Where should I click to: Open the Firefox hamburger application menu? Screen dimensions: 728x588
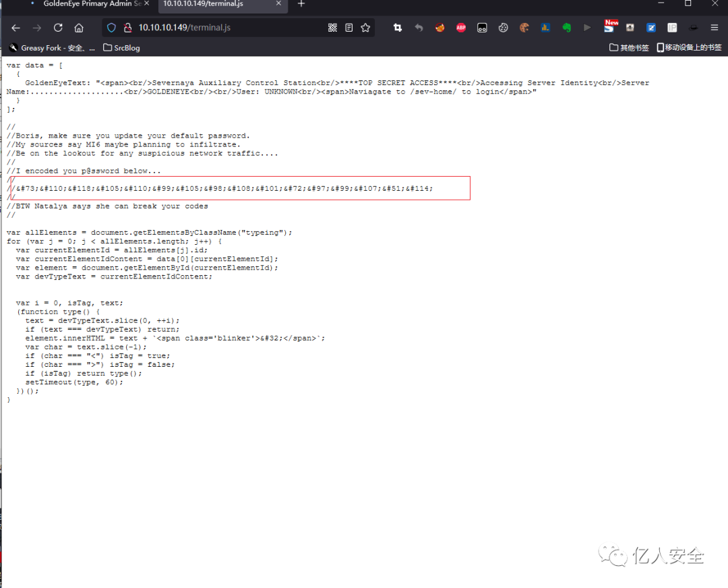pos(715,28)
